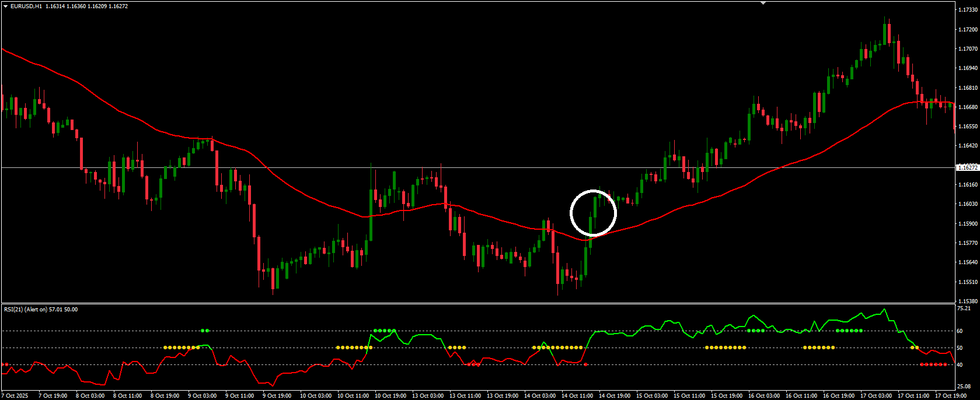Click the 16 Oct 11:00 time label

[x=801, y=396]
